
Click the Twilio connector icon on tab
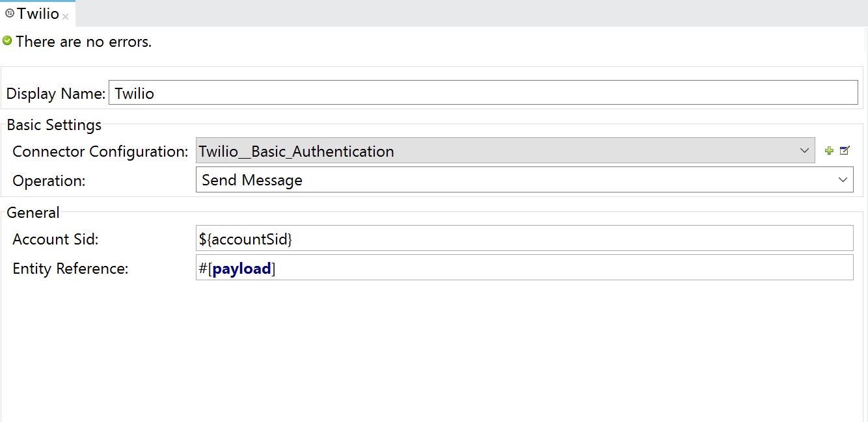(x=9, y=13)
